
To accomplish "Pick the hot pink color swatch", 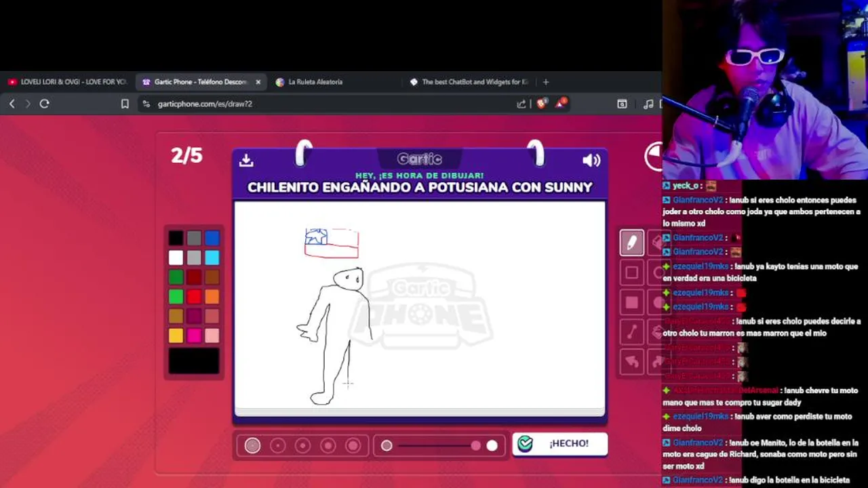I will click(x=194, y=335).
